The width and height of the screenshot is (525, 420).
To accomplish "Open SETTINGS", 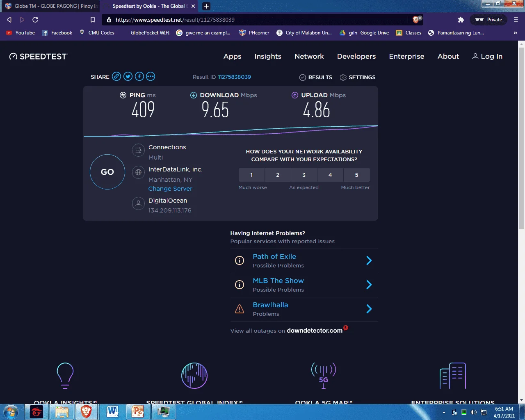I will pyautogui.click(x=358, y=77).
